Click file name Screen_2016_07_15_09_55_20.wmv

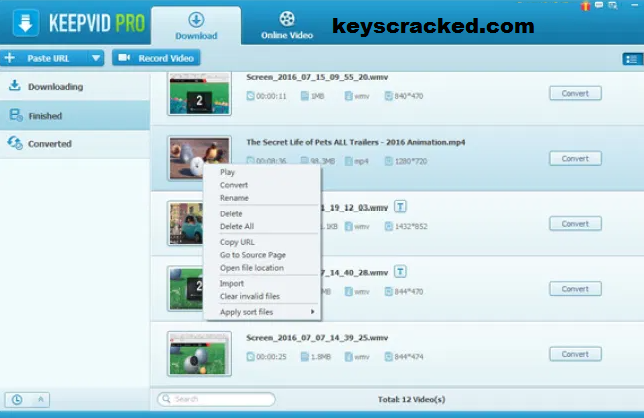pos(317,77)
